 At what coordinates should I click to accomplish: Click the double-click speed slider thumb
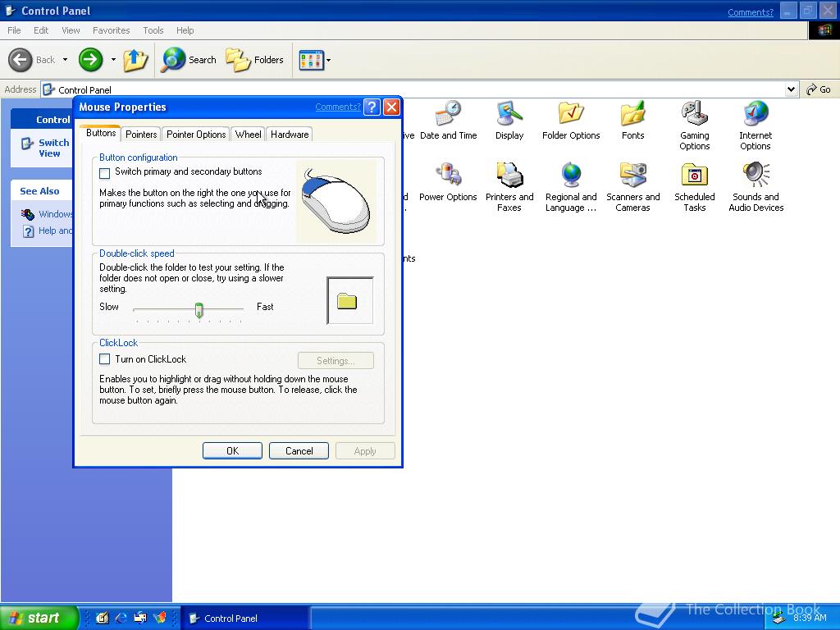[x=199, y=310]
